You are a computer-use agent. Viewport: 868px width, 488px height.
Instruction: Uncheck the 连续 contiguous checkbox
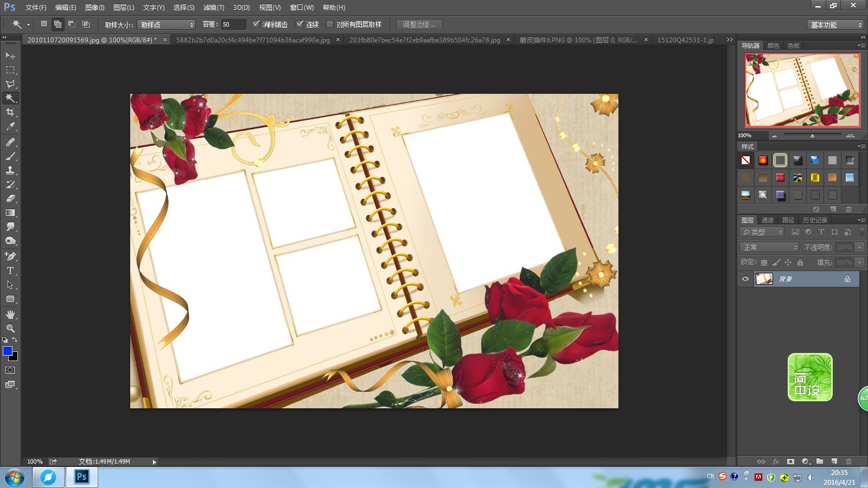point(299,24)
